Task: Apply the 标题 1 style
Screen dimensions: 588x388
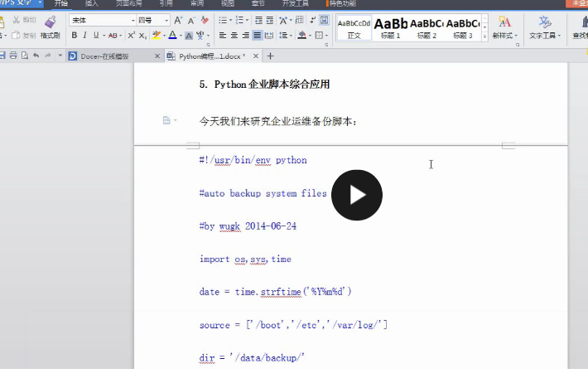Action: click(390, 27)
